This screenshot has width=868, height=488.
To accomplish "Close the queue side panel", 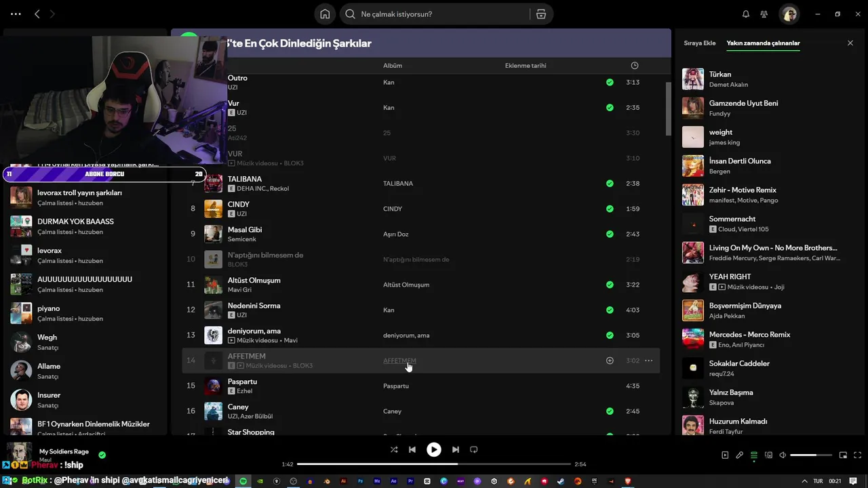I will tap(850, 43).
